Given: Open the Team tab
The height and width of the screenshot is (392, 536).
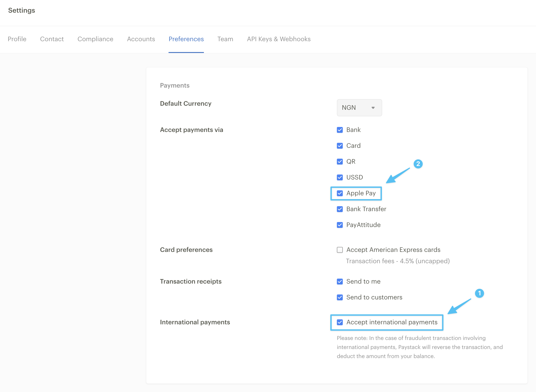Looking at the screenshot, I should pyautogui.click(x=225, y=39).
